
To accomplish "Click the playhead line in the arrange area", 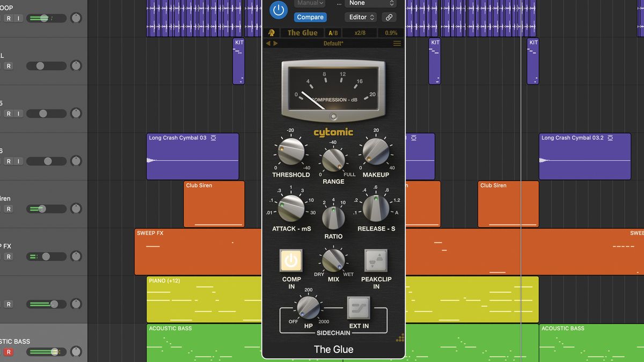I will click(x=521, y=181).
